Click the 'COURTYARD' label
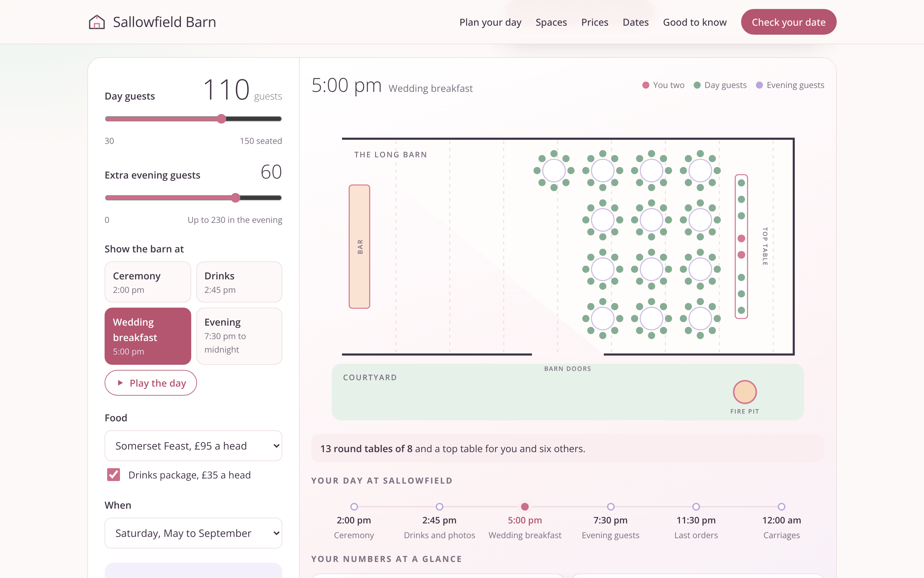The height and width of the screenshot is (578, 924). [x=370, y=377]
